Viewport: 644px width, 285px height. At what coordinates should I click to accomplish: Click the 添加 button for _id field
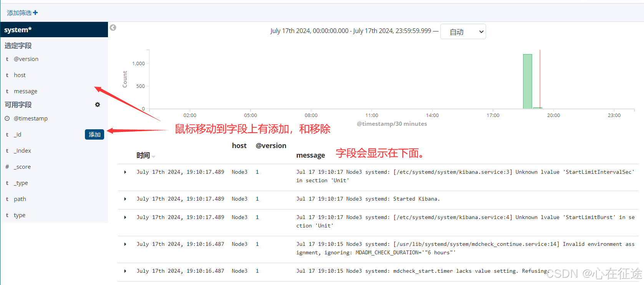pos(95,135)
